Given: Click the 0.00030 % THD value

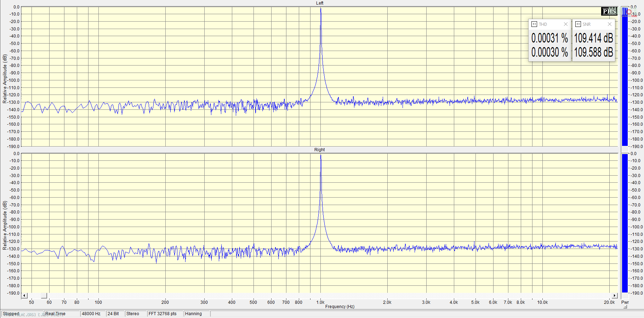Looking at the screenshot, I should coord(549,52).
